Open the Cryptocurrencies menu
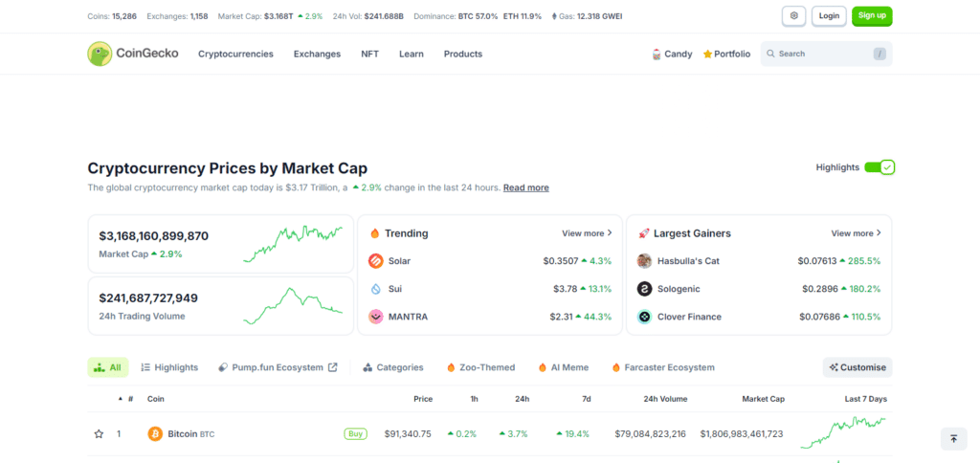This screenshot has width=980, height=463. coord(235,54)
